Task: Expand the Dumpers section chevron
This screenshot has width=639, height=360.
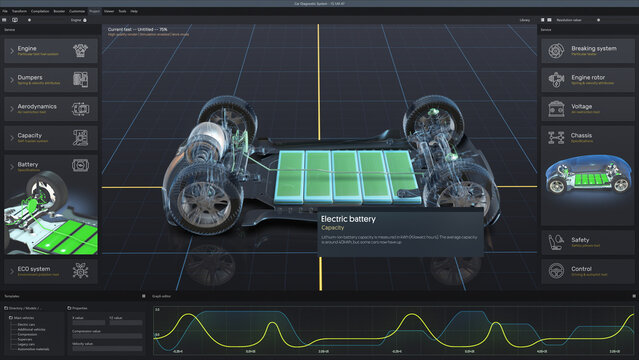Action: click(x=12, y=80)
